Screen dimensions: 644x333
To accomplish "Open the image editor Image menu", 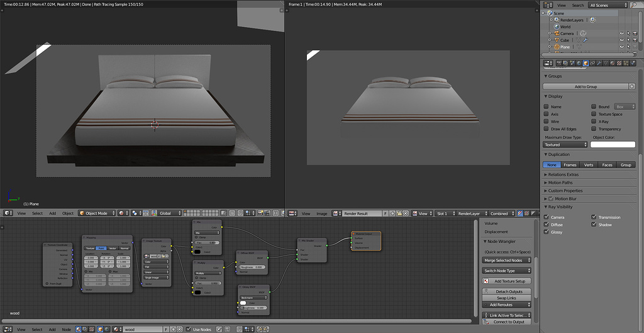I will [321, 213].
